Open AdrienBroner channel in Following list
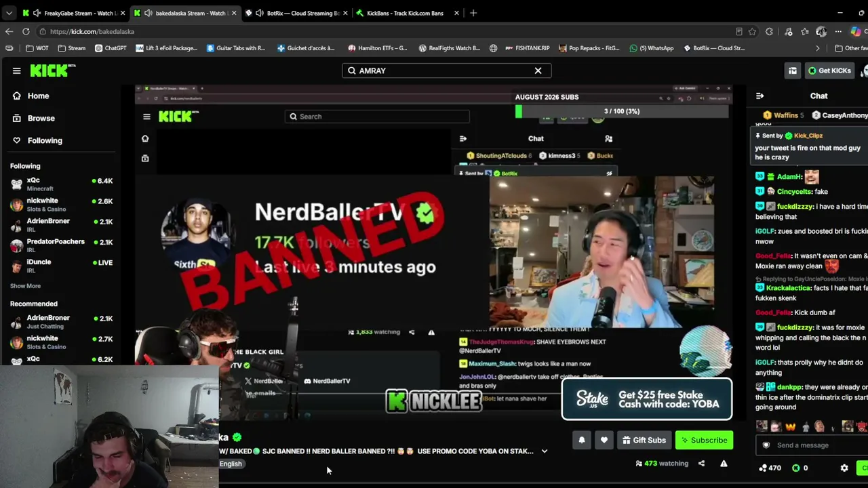The image size is (868, 488). coord(61,225)
